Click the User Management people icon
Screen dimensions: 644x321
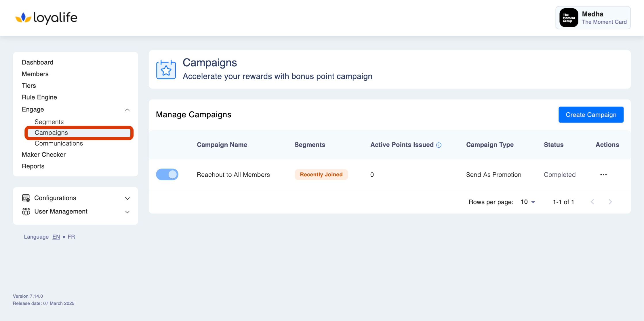[x=26, y=212]
